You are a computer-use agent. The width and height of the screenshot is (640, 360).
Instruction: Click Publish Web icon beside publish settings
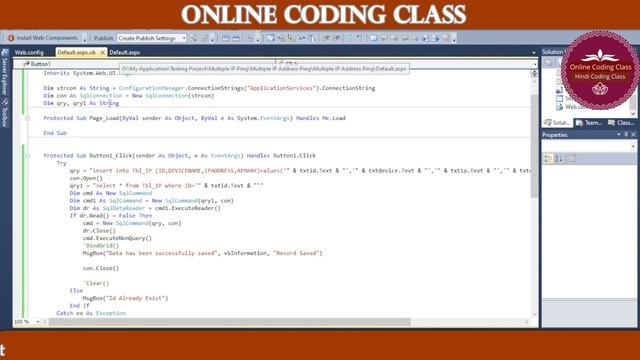coord(193,38)
